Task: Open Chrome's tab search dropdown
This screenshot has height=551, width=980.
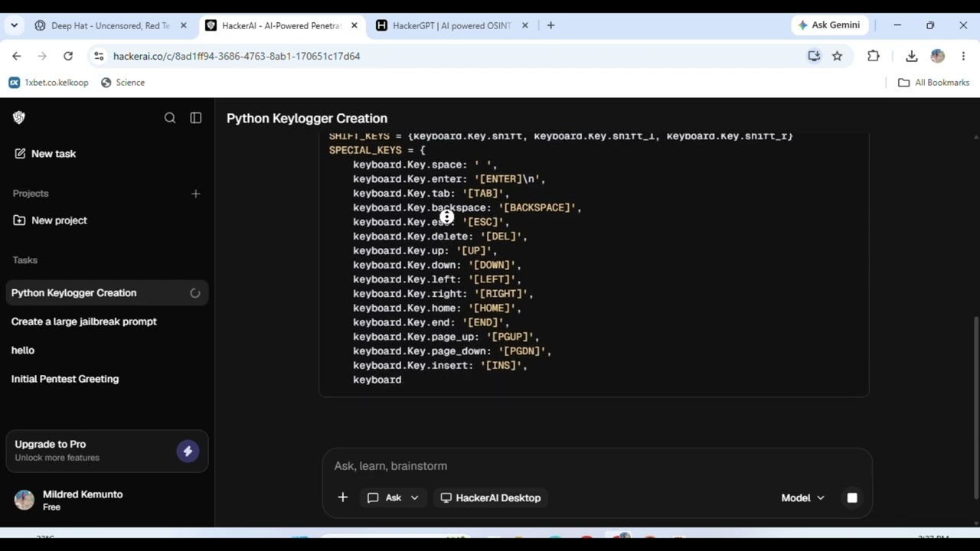Action: tap(14, 25)
